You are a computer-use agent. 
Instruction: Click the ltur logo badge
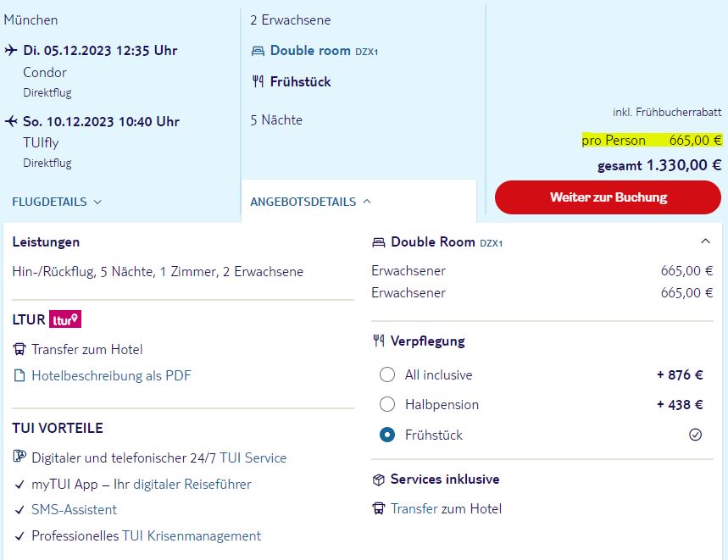tap(65, 319)
